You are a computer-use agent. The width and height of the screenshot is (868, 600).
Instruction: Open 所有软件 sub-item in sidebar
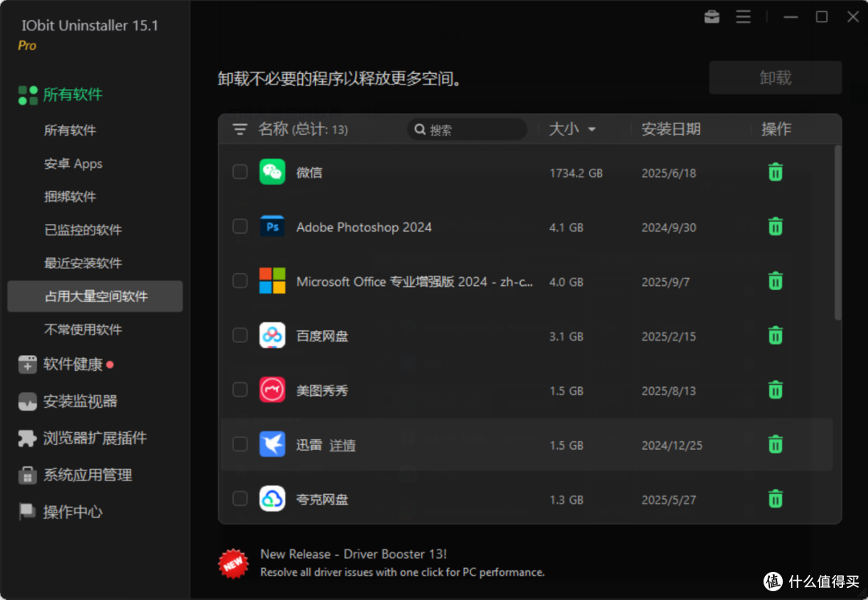pos(70,130)
